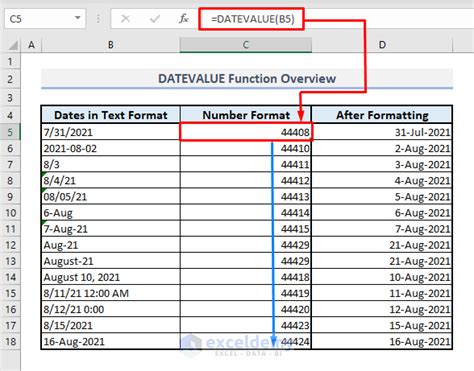Select cell showing 2-Aug-2021
The height and width of the screenshot is (371, 474).
pos(382,148)
